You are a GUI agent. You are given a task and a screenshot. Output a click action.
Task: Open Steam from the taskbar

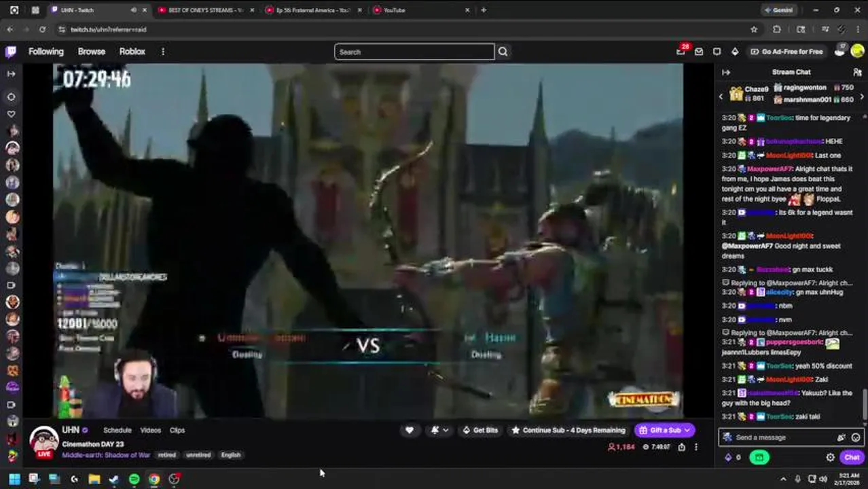click(x=114, y=479)
